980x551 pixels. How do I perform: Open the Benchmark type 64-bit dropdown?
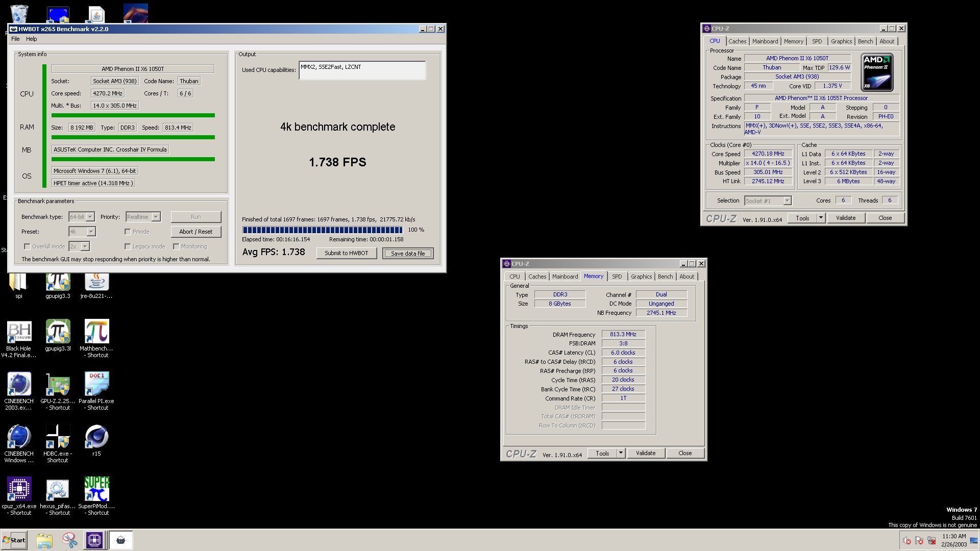pyautogui.click(x=82, y=217)
